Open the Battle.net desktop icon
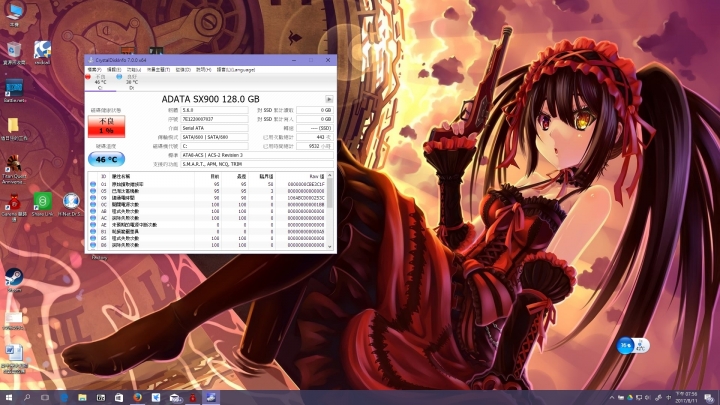 (14, 91)
